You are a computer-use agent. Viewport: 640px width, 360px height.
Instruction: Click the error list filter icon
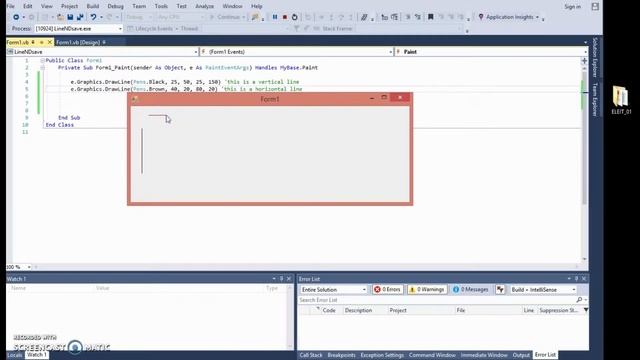pyautogui.click(x=500, y=289)
